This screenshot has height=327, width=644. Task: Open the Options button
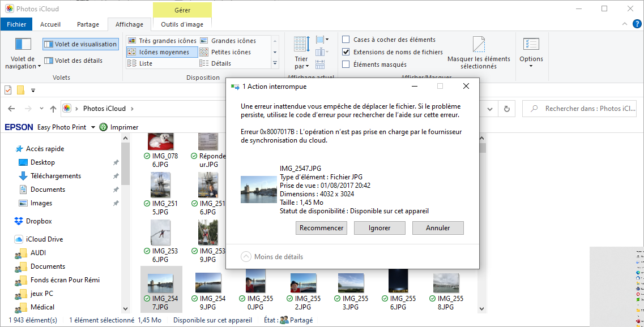pos(531,53)
